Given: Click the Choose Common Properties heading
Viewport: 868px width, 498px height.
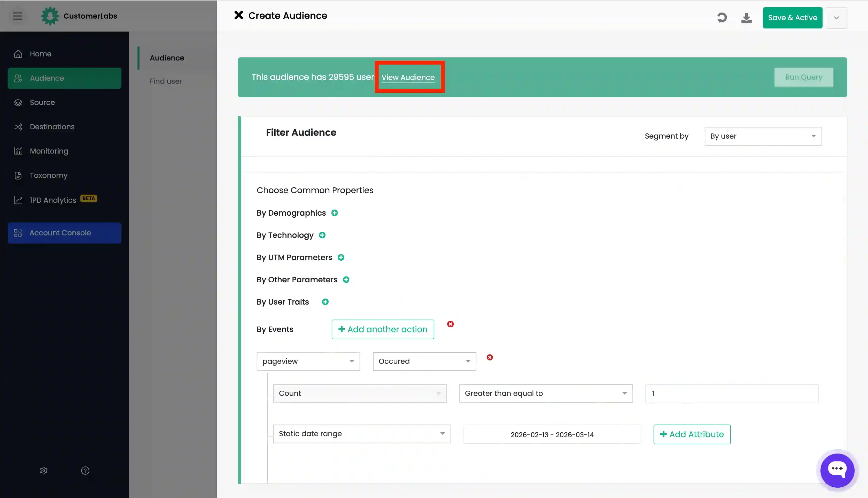Looking at the screenshot, I should [315, 190].
